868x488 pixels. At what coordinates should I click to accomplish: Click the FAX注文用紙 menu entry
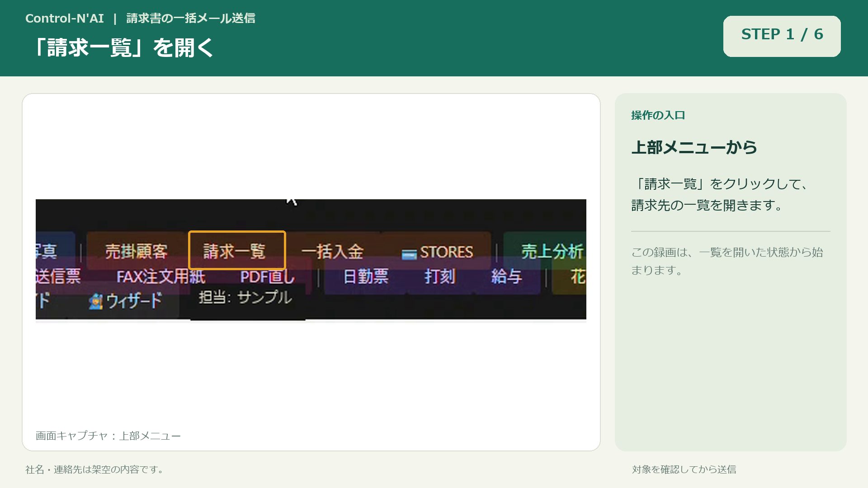(x=161, y=276)
